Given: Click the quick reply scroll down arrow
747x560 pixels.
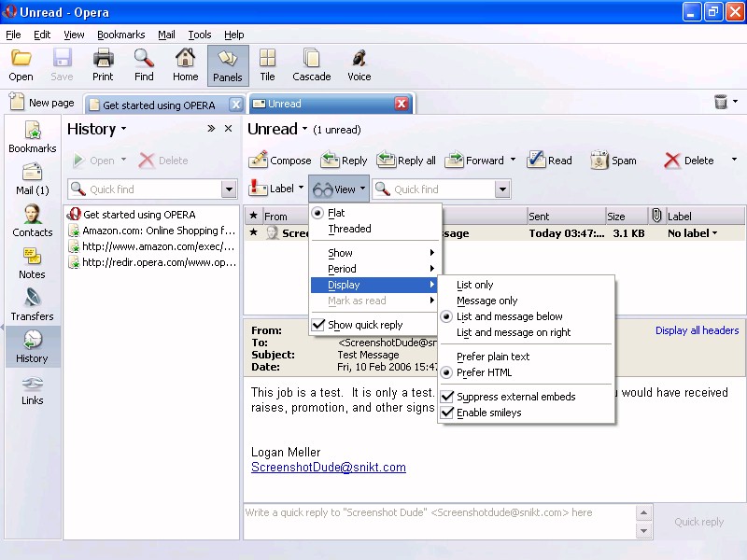Looking at the screenshot, I should tap(643, 530).
